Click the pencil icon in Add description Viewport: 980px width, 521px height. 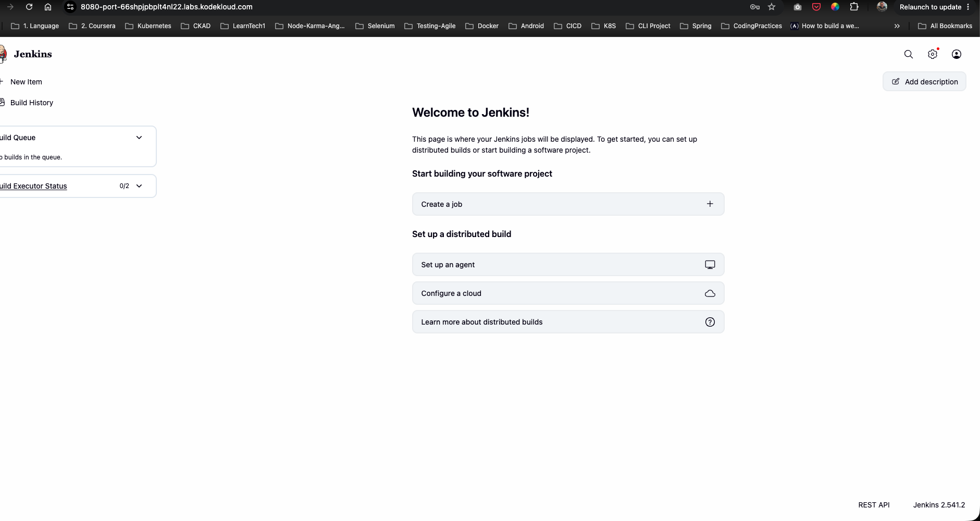(896, 81)
